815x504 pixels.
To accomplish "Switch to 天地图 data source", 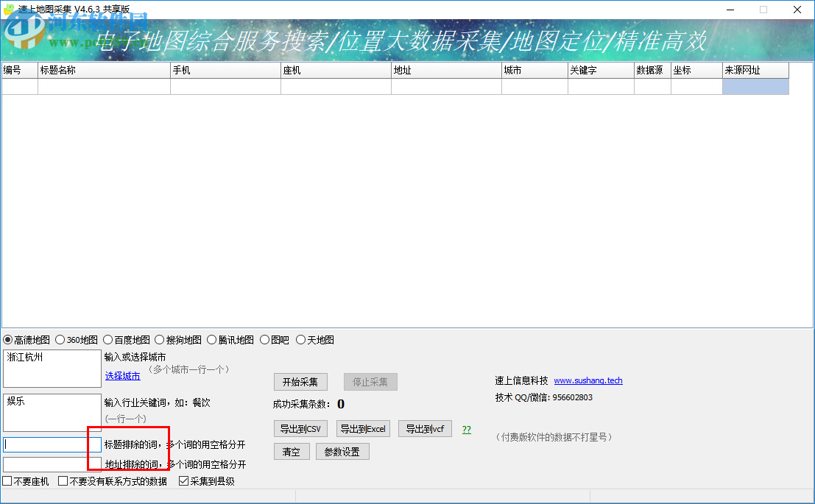I will [301, 339].
